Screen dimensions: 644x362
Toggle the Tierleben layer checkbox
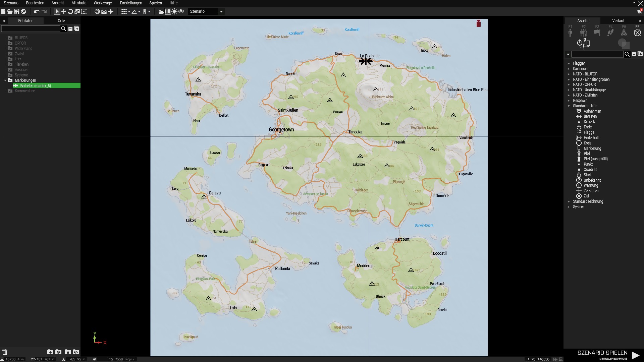10,64
